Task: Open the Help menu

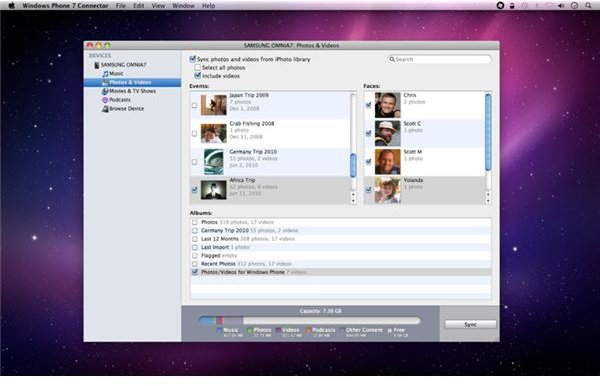Action: pos(208,6)
